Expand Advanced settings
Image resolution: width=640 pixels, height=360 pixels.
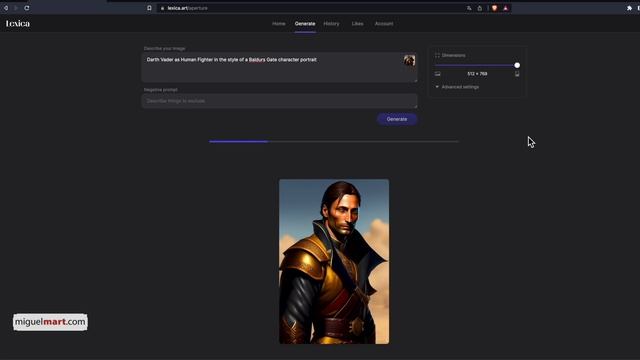tap(457, 87)
